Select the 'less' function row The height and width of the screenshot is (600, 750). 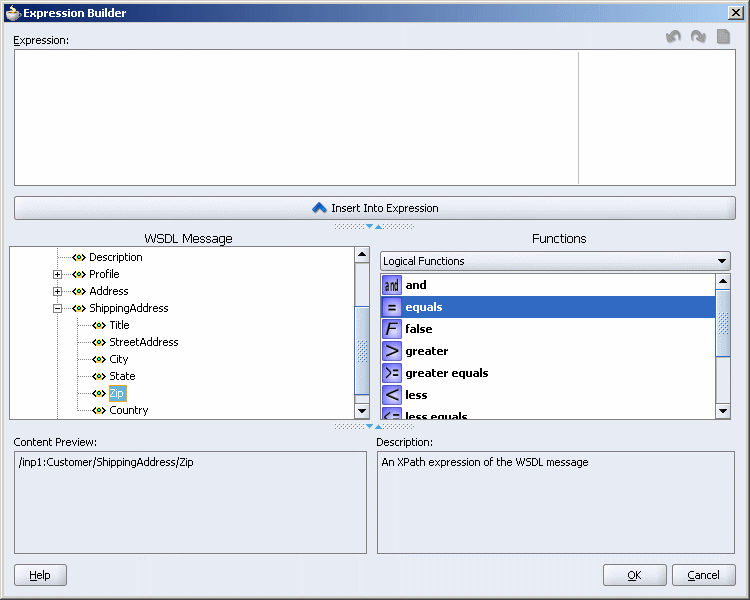tap(548, 395)
